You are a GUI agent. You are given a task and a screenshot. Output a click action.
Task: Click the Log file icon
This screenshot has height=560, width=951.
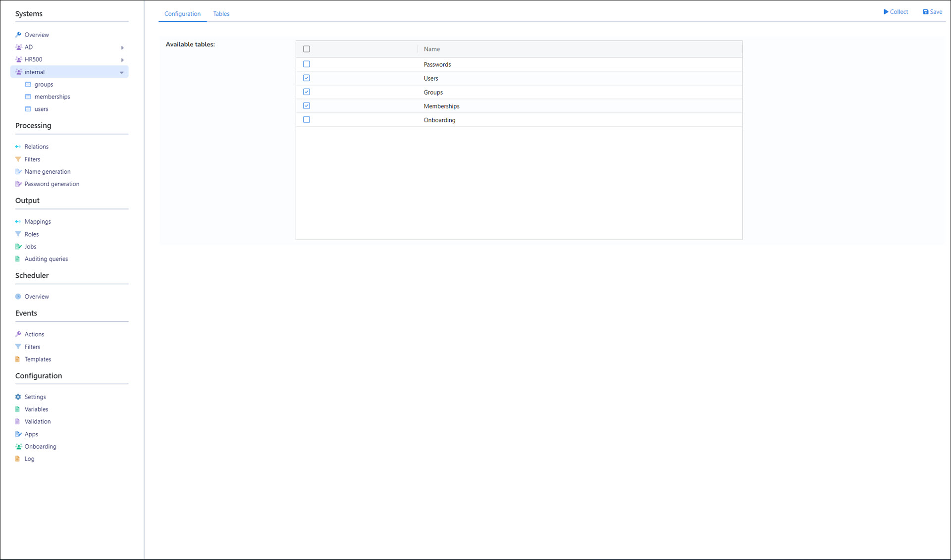tap(18, 459)
